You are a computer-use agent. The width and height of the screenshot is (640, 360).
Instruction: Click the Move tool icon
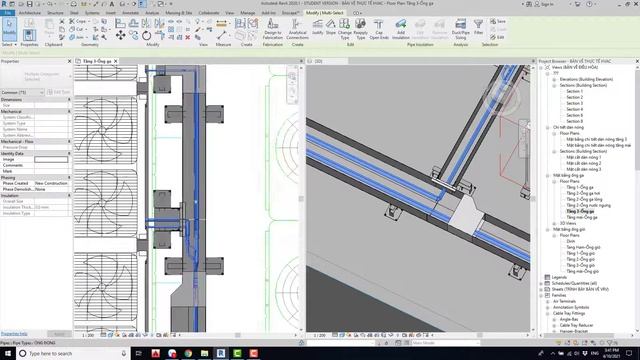120,36
